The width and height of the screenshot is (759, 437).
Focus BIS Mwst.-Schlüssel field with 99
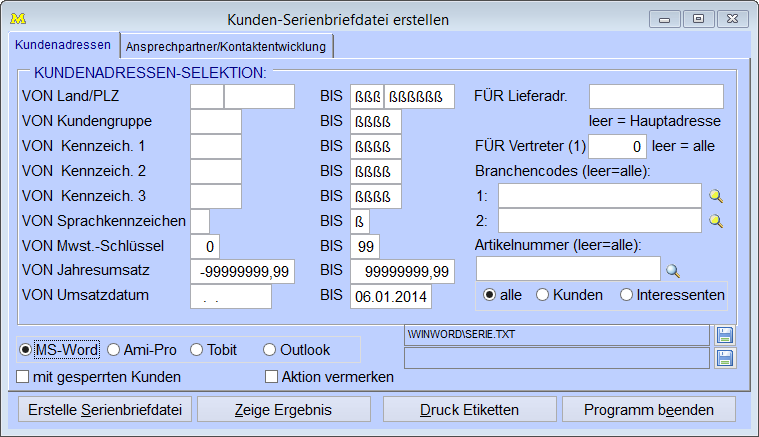point(365,246)
